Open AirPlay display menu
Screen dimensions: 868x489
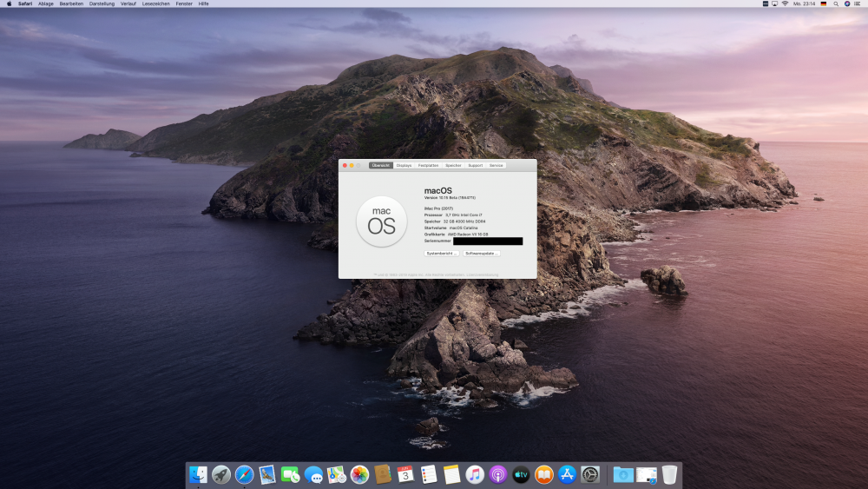point(774,3)
